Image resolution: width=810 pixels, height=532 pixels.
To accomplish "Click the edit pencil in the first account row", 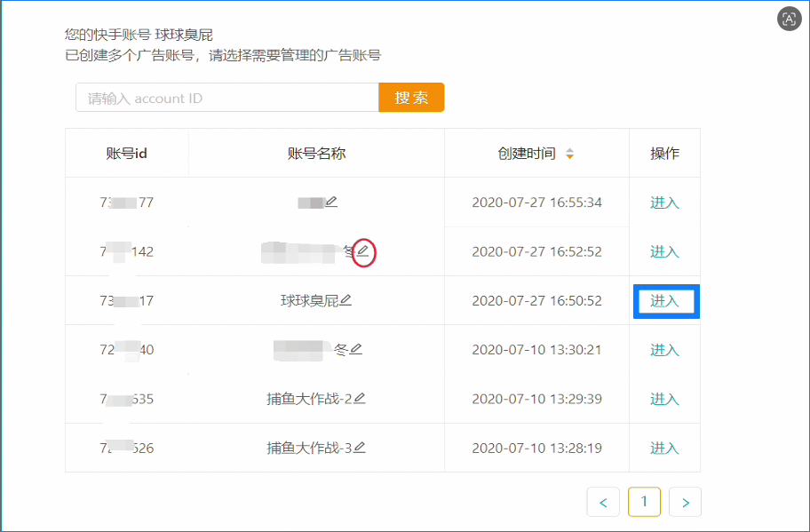I will click(330, 202).
